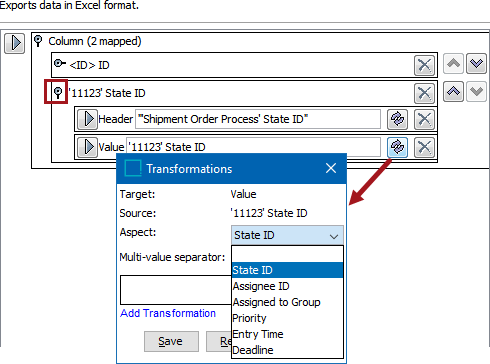Delete the Value row
This screenshot has width=490, height=364.
pos(424,147)
